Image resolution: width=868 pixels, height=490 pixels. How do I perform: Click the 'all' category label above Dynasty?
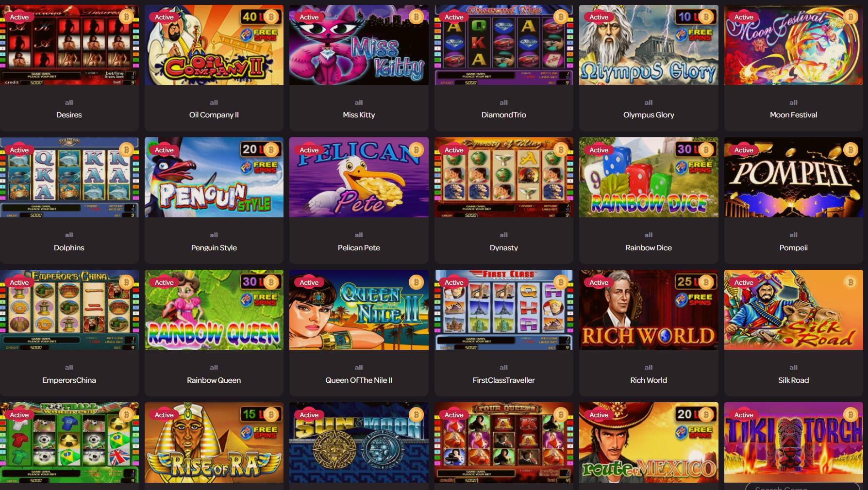[504, 235]
